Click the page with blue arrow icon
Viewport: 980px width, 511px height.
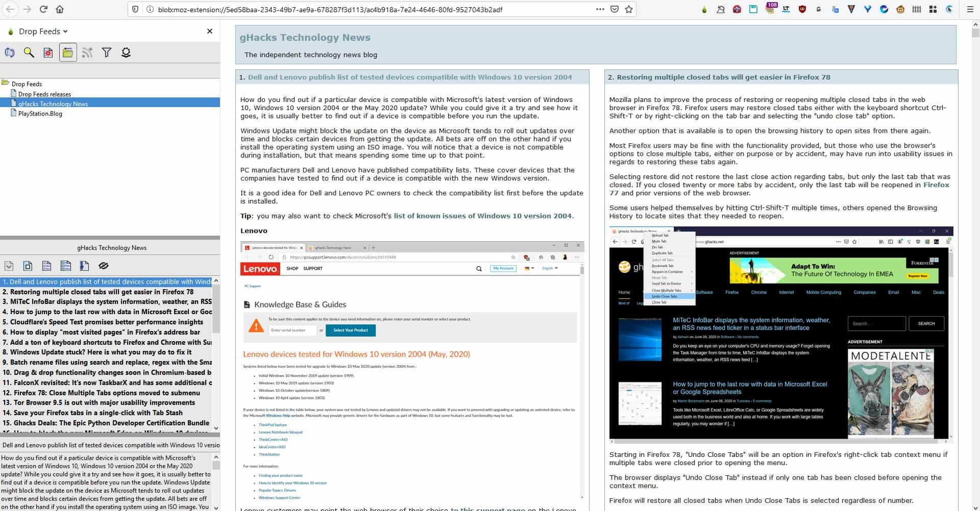tap(84, 266)
